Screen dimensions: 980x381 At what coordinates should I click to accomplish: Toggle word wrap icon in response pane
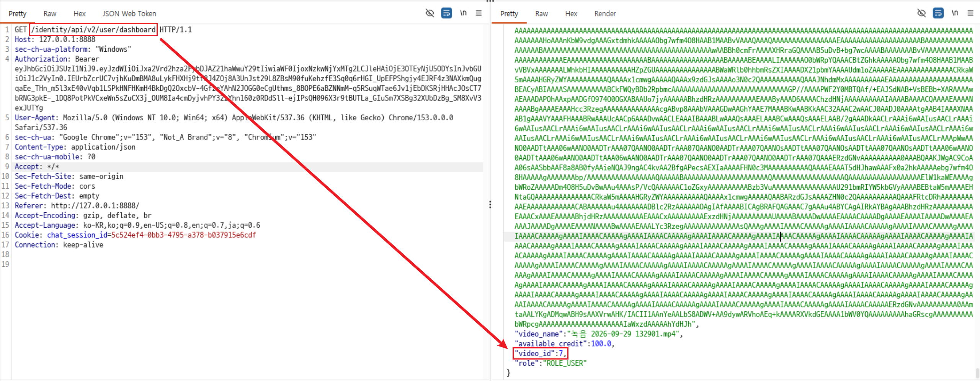938,13
